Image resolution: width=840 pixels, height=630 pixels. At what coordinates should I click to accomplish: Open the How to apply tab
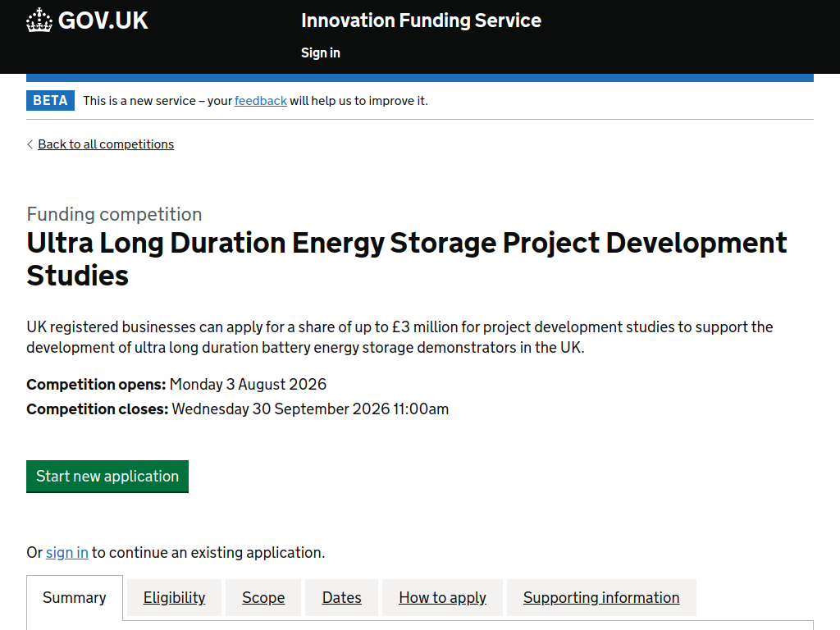[x=442, y=598]
